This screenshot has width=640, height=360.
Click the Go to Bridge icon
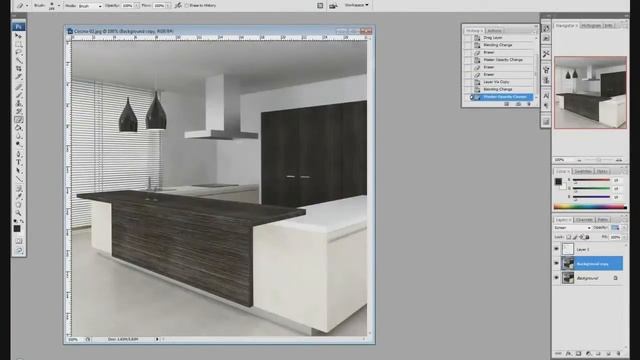coord(333,5)
